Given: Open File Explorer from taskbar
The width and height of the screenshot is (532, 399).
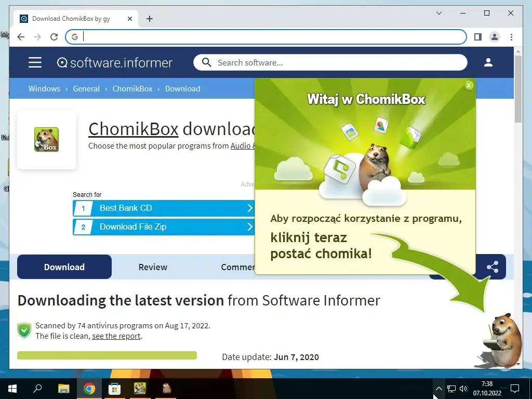Looking at the screenshot, I should [63, 389].
